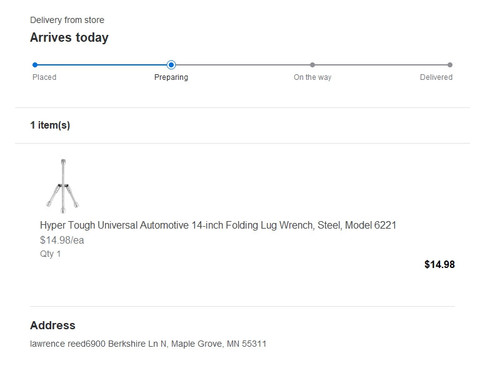Click the Address section heading
Screen dimensions: 500x391
pos(53,325)
